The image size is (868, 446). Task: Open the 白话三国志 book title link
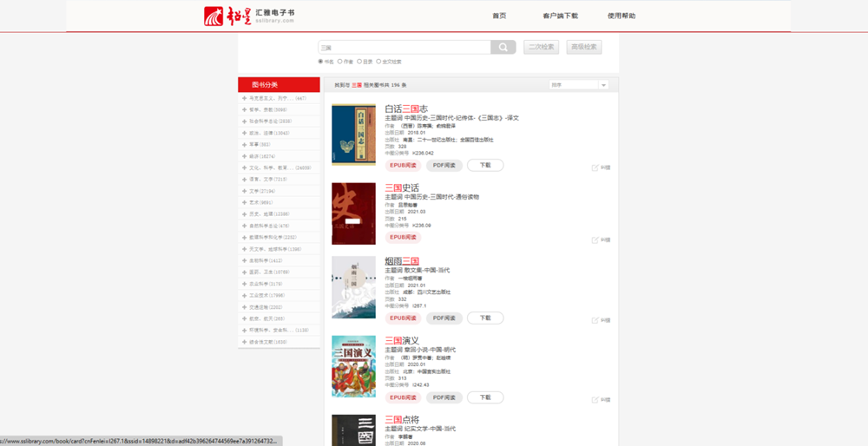(x=406, y=109)
